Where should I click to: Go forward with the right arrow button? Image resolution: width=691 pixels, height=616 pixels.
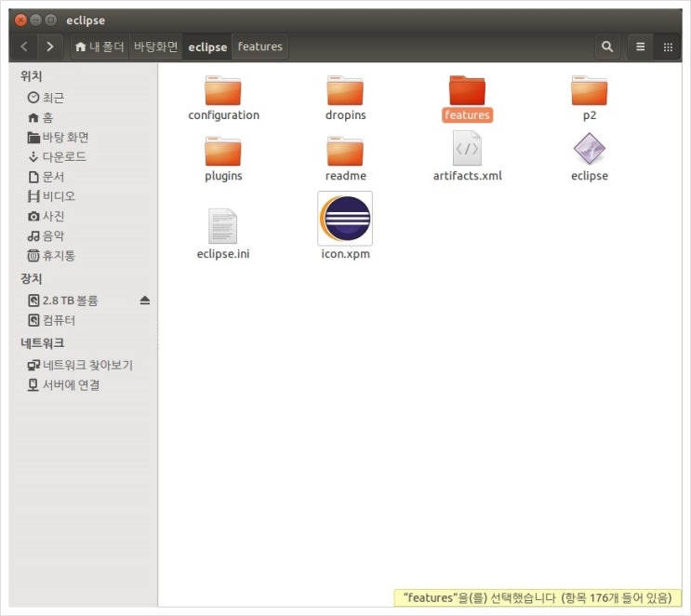coord(49,47)
